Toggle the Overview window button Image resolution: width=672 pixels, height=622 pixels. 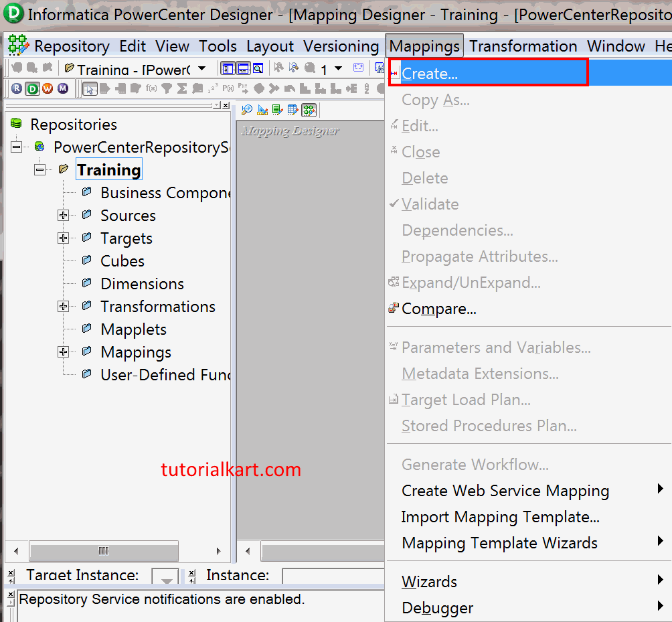[x=258, y=68]
